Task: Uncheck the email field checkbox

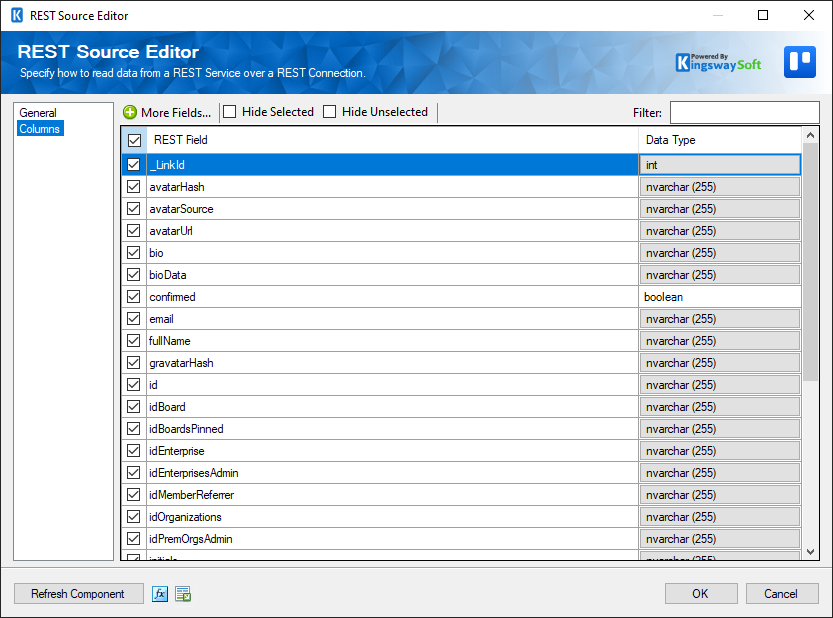Action: click(x=134, y=319)
